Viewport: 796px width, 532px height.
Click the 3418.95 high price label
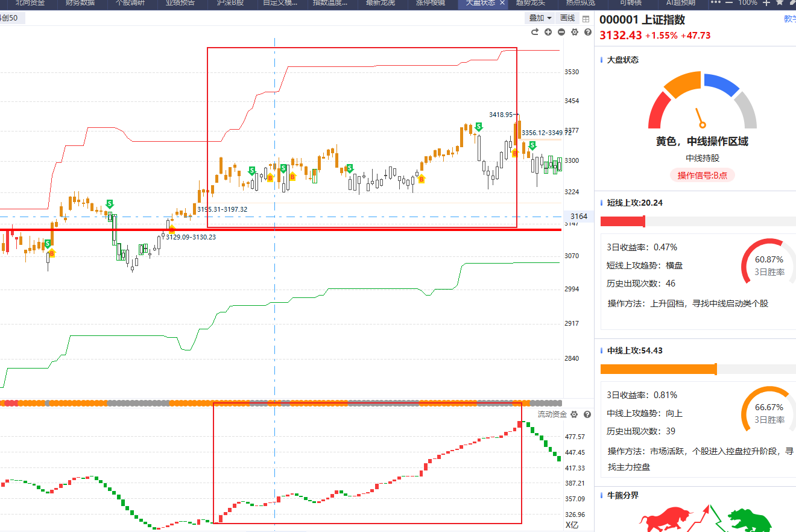coord(501,114)
